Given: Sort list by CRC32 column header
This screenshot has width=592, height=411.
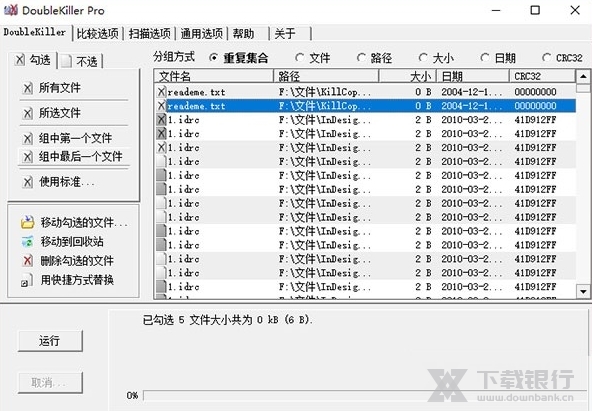Looking at the screenshot, I should 542,76.
